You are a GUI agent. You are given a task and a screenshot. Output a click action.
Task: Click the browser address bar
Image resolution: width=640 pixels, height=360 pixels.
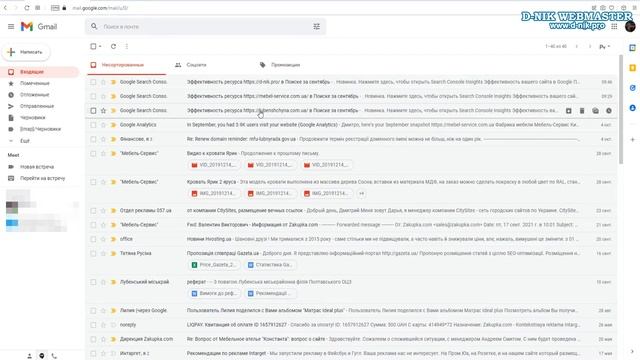click(100, 8)
